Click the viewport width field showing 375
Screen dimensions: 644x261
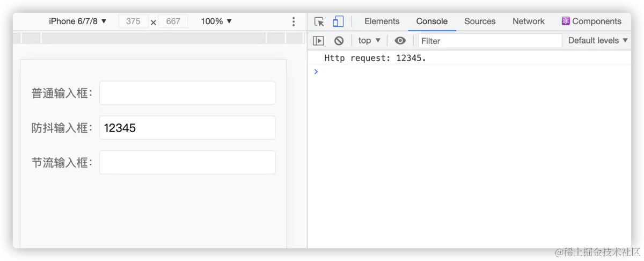point(133,21)
